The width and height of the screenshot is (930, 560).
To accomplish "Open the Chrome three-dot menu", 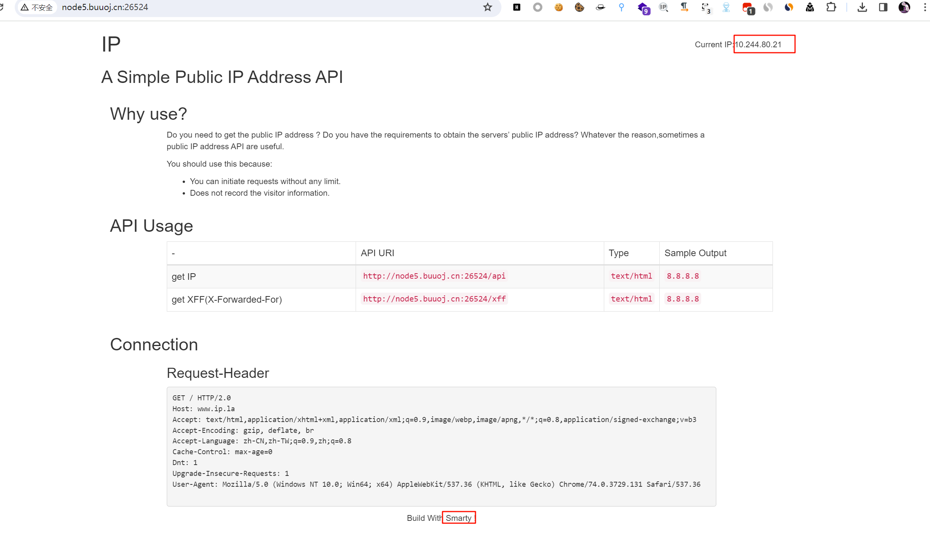I will 925,7.
